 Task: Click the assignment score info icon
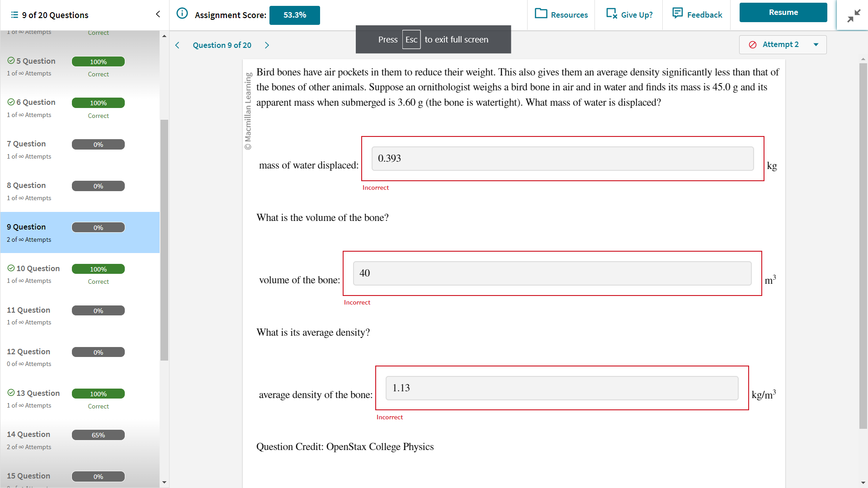[x=182, y=14]
